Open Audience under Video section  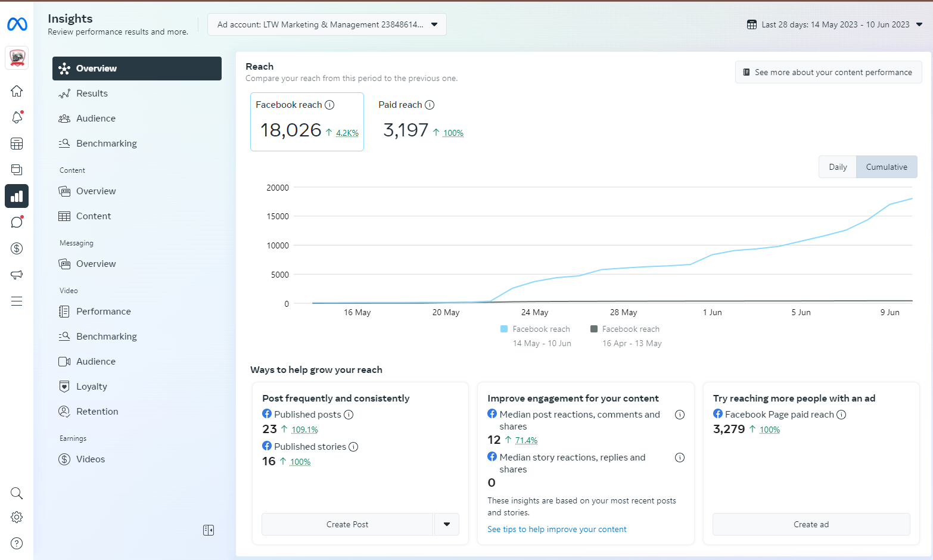tap(137, 362)
